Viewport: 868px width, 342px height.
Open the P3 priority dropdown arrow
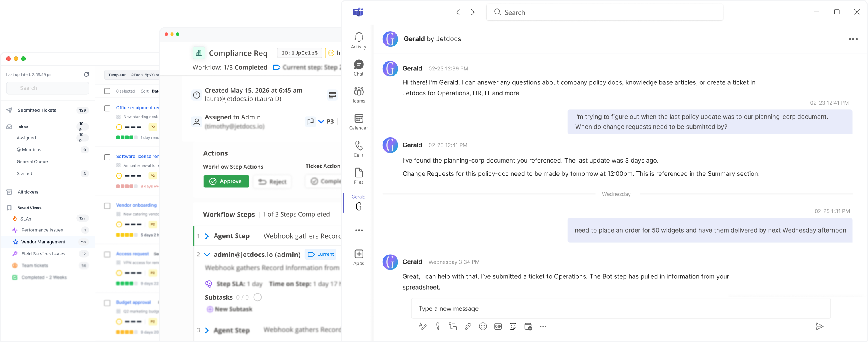pos(321,121)
